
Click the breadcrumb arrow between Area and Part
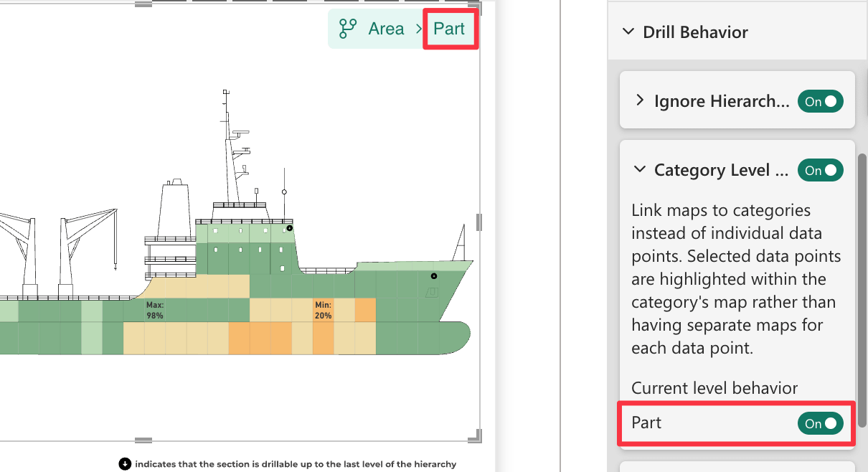[419, 29]
